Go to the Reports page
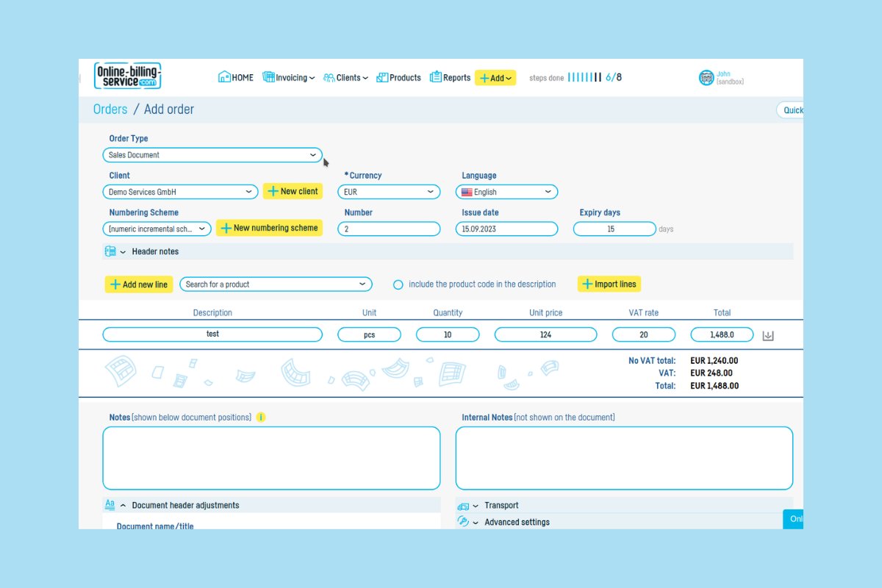Image resolution: width=882 pixels, height=588 pixels. tap(450, 78)
